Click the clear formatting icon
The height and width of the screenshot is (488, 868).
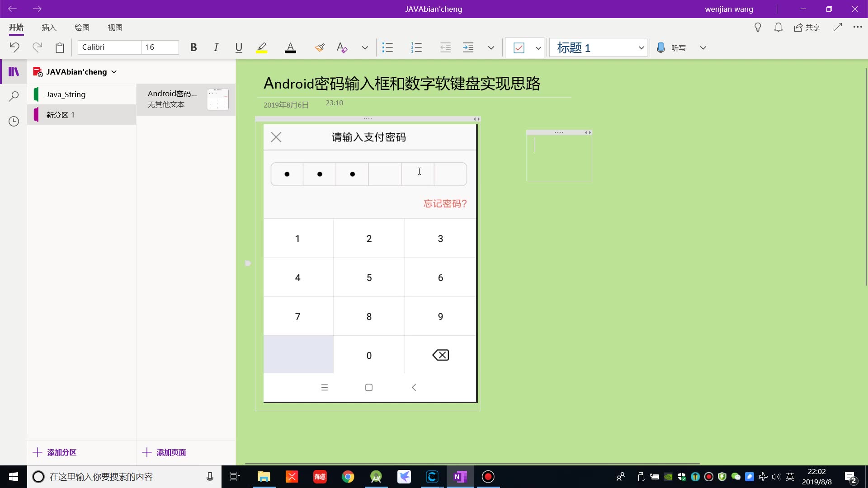click(342, 47)
